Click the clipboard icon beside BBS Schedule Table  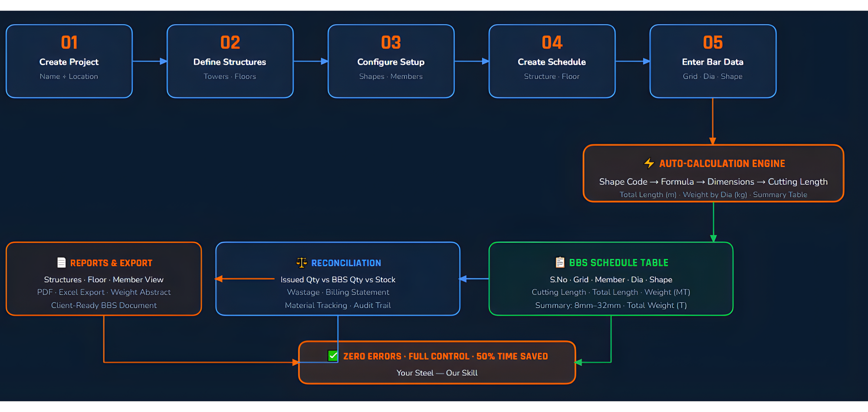[x=560, y=262]
